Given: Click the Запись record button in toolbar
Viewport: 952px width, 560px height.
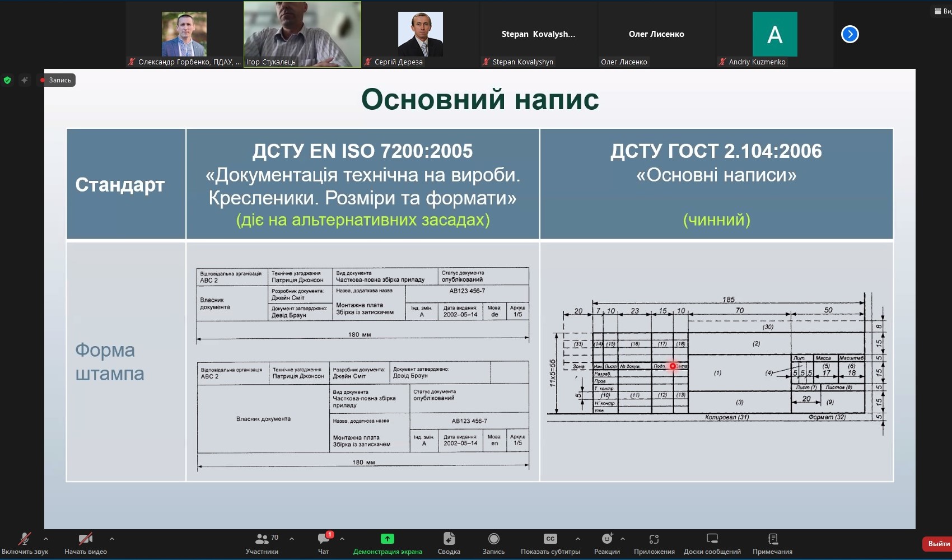Looking at the screenshot, I should 493,544.
